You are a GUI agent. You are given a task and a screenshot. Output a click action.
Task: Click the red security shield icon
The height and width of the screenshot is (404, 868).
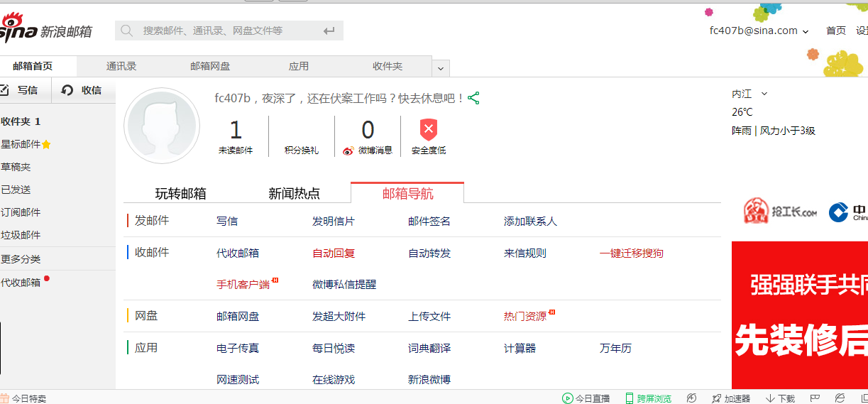[x=429, y=129]
